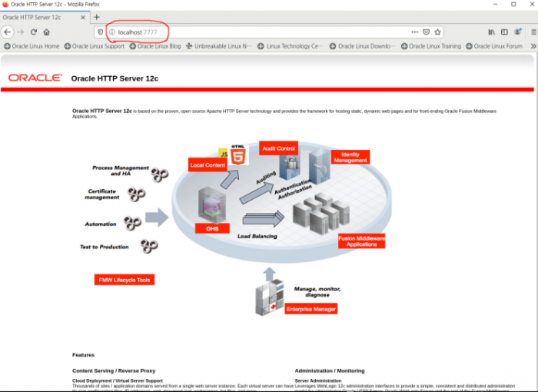Click gears next to Certificate management
This screenshot has width=538, height=392.
click(x=137, y=194)
